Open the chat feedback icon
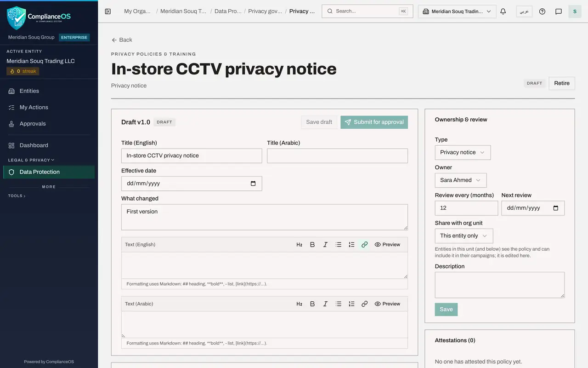 click(x=559, y=11)
